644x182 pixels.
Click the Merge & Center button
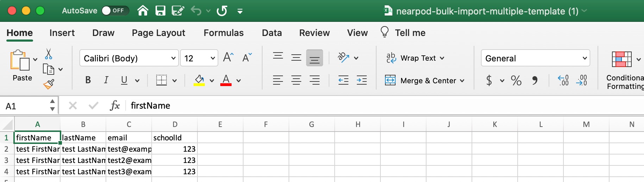424,81
